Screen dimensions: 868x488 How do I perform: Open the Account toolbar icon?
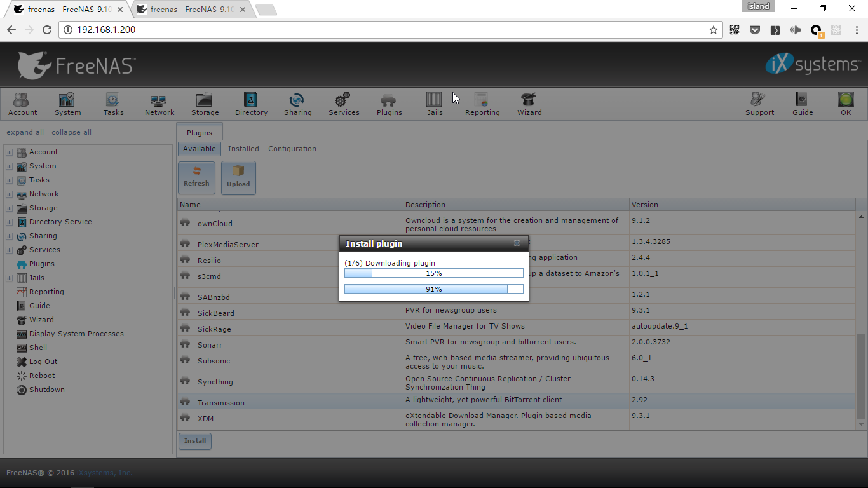(22, 104)
